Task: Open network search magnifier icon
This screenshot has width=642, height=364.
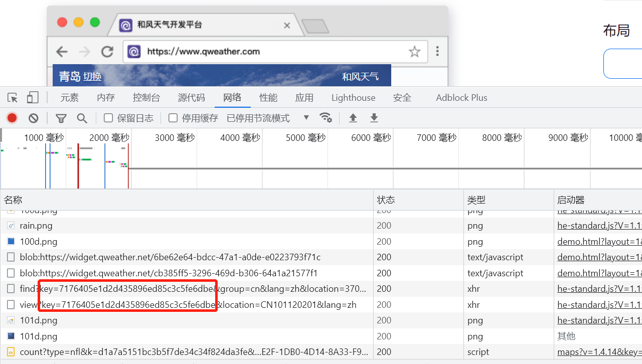Action: (x=82, y=118)
